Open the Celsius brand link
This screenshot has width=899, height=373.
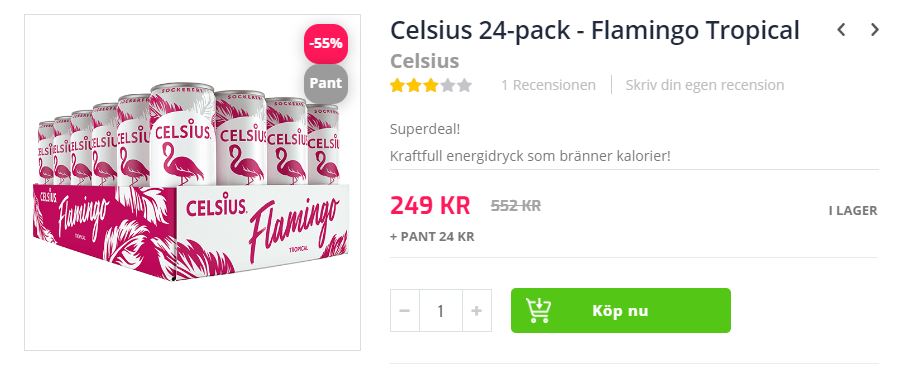tap(424, 61)
